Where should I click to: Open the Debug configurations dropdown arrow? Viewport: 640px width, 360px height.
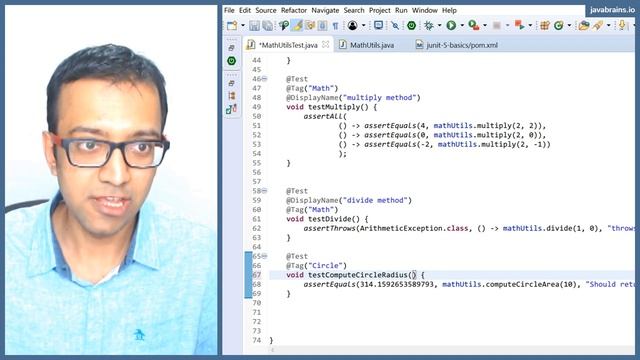439,26
